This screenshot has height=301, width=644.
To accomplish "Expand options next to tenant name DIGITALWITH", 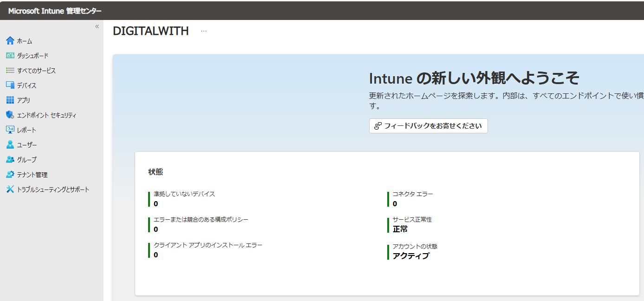I will pos(203,31).
